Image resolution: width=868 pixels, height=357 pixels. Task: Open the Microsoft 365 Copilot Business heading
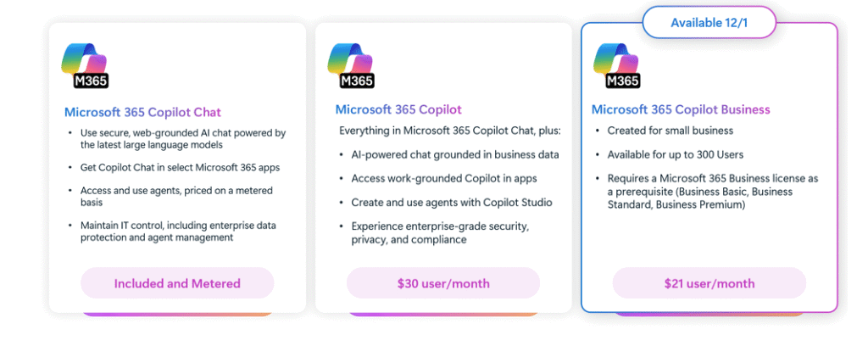pyautogui.click(x=681, y=109)
